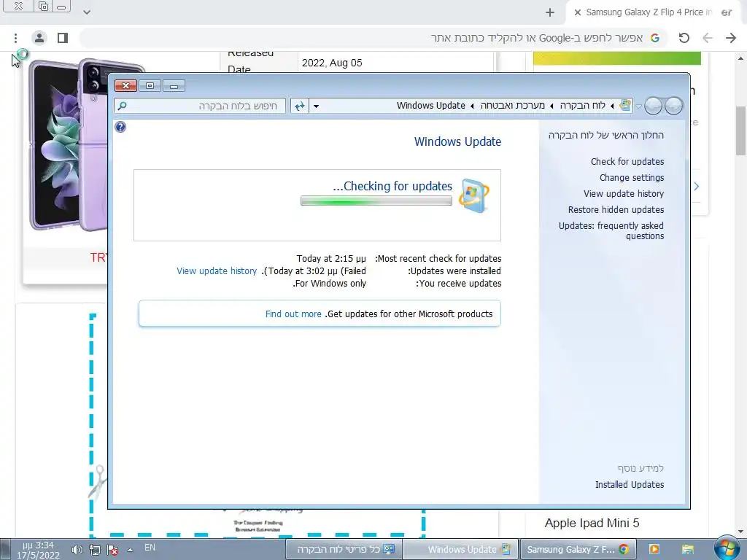Toggle Chrome's side panel icon
Image resolution: width=747 pixels, height=560 pixels.
click(63, 38)
